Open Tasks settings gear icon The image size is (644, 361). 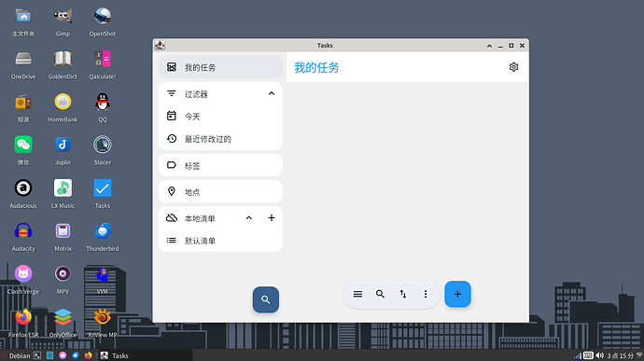point(513,67)
